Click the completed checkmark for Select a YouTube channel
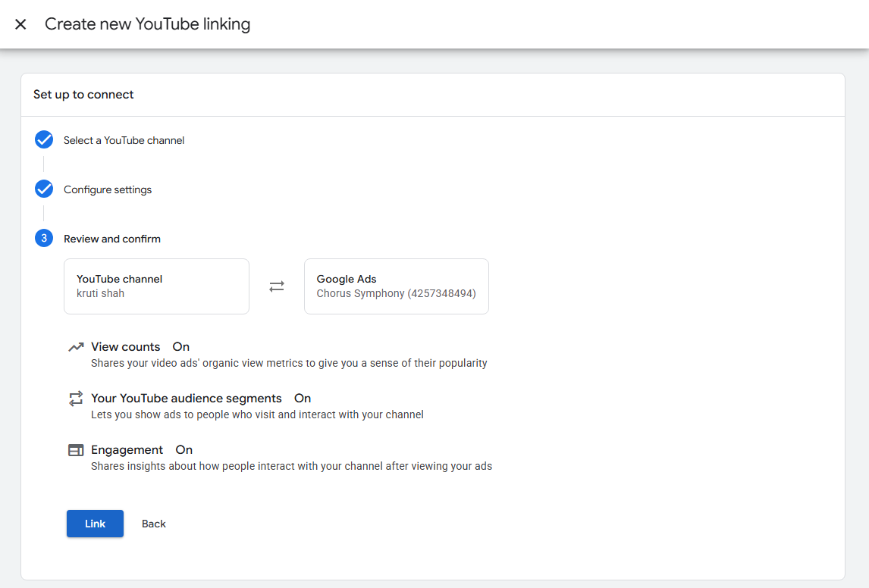 tap(43, 139)
